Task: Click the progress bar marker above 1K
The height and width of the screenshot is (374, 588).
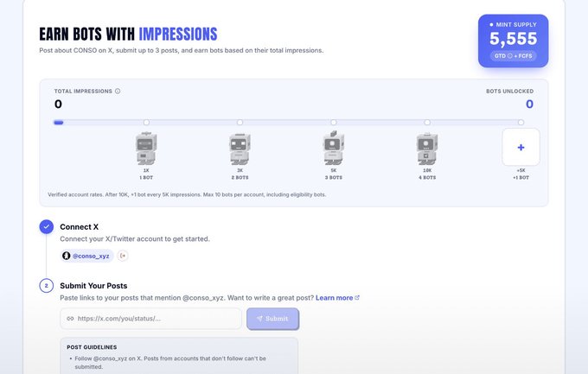Action: pyautogui.click(x=146, y=122)
